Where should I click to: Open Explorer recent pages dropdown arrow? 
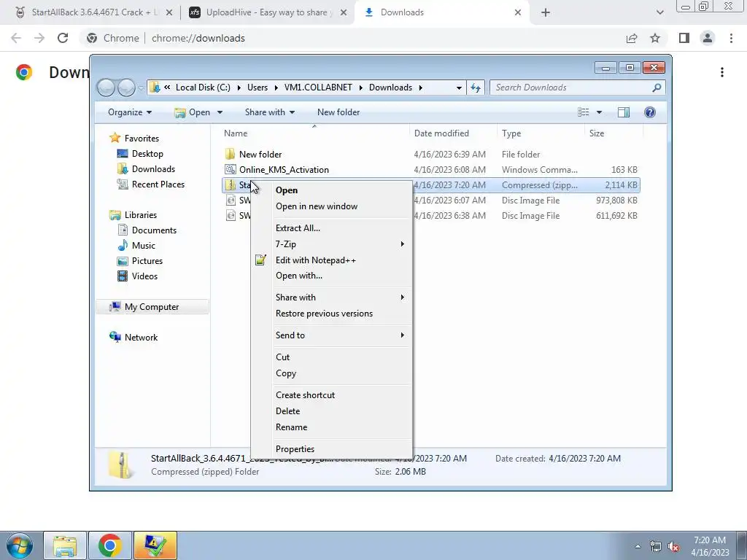pos(141,88)
